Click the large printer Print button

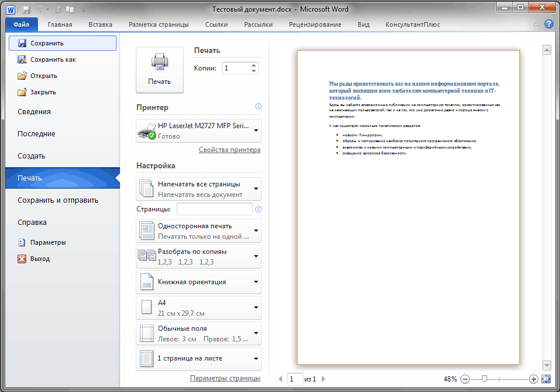[x=160, y=70]
